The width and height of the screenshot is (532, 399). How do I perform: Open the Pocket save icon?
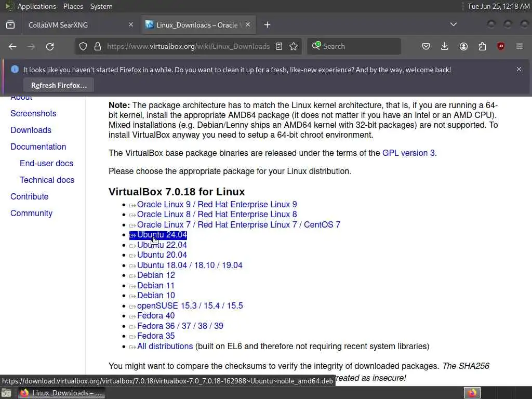426,46
